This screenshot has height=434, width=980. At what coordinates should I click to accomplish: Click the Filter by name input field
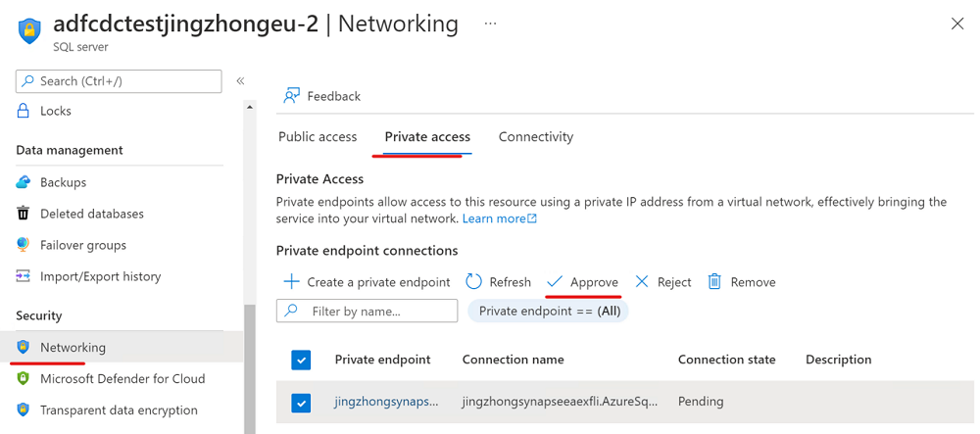pyautogui.click(x=377, y=311)
